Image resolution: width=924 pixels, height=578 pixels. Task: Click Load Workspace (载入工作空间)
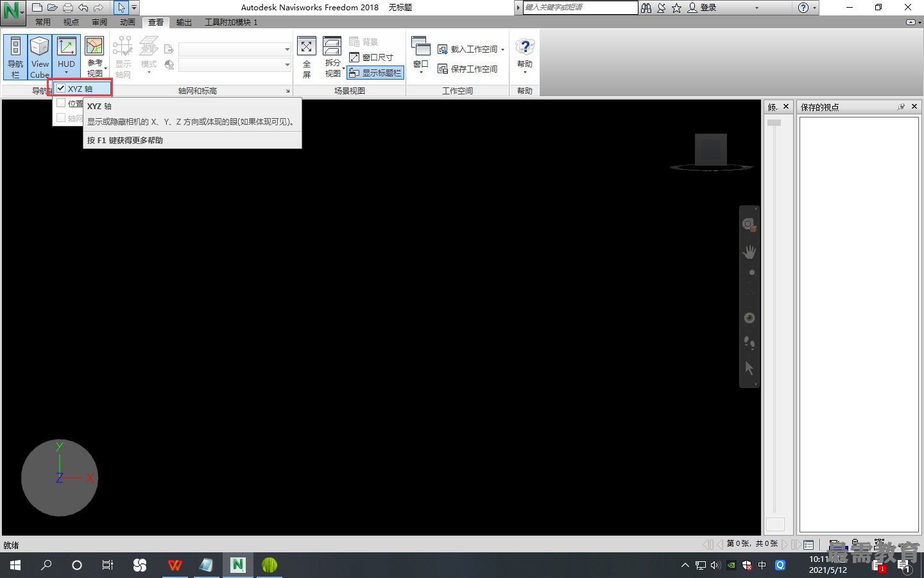(x=471, y=49)
